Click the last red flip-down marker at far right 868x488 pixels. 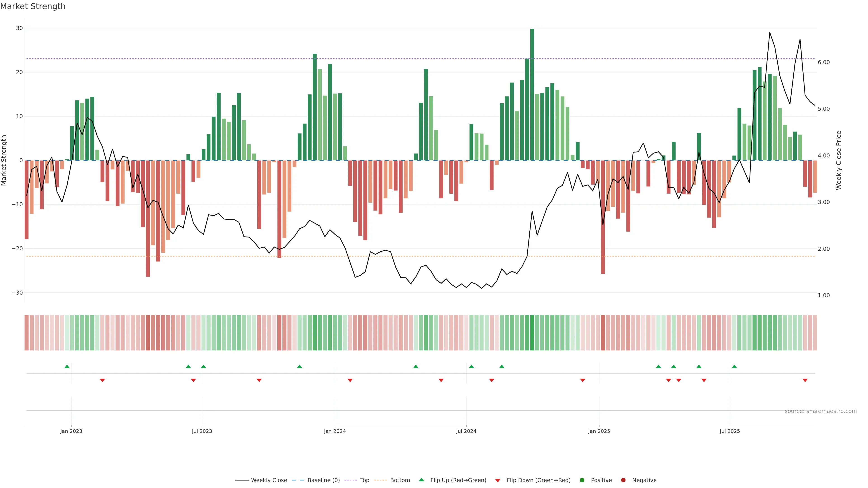(805, 380)
